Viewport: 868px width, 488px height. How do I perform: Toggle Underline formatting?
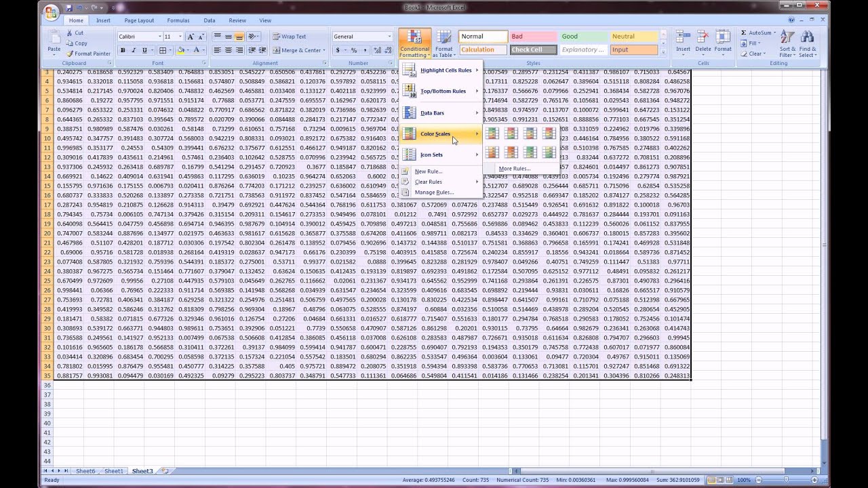[144, 50]
